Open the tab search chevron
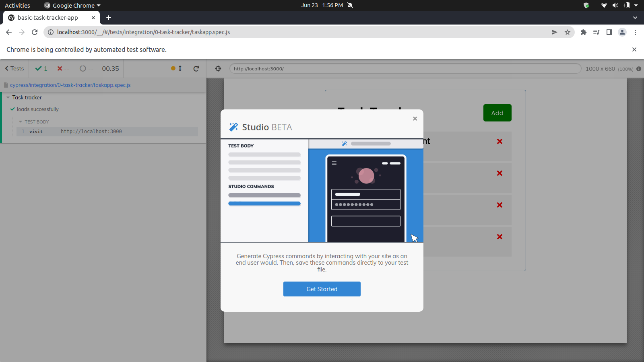 pyautogui.click(x=635, y=18)
